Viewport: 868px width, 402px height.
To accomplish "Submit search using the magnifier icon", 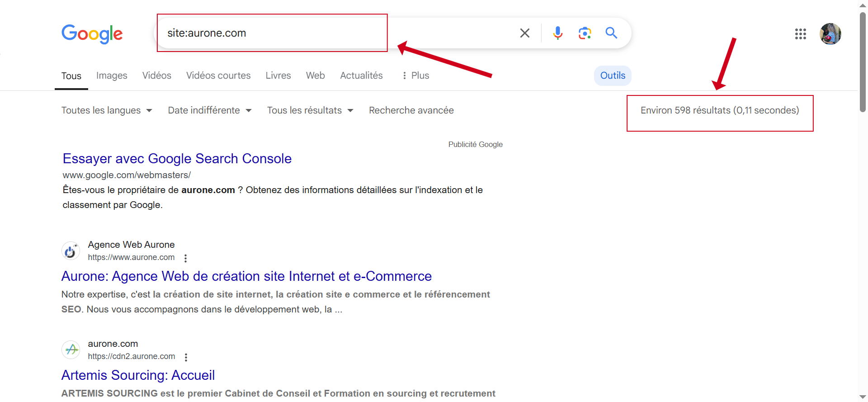I will pos(612,33).
